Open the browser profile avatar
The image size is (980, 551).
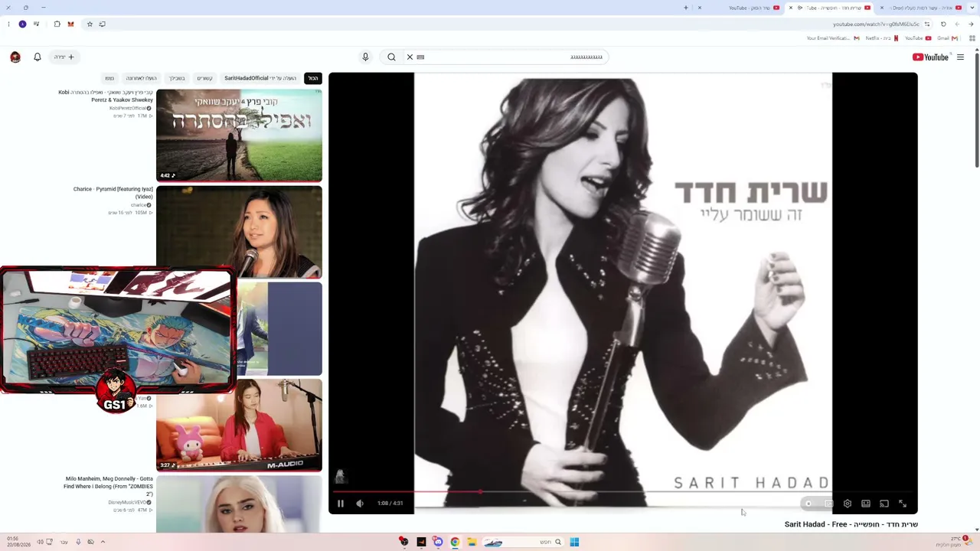(22, 24)
